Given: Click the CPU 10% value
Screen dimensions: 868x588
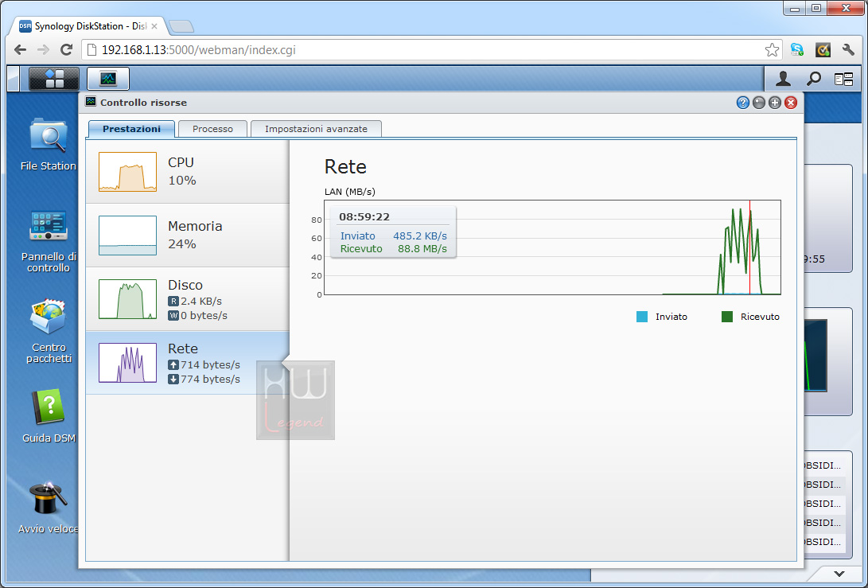Looking at the screenshot, I should pos(182,181).
